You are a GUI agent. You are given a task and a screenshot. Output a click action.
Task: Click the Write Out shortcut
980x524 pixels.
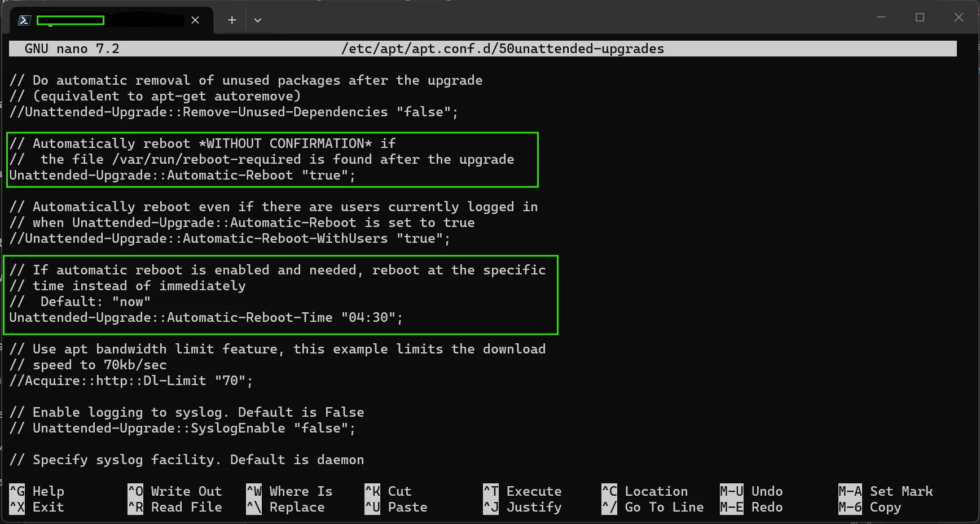click(x=175, y=491)
